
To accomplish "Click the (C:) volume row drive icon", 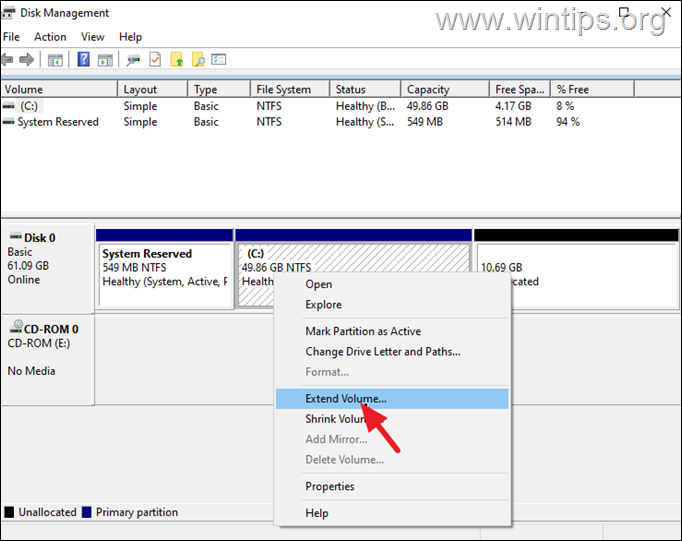I will (9, 106).
